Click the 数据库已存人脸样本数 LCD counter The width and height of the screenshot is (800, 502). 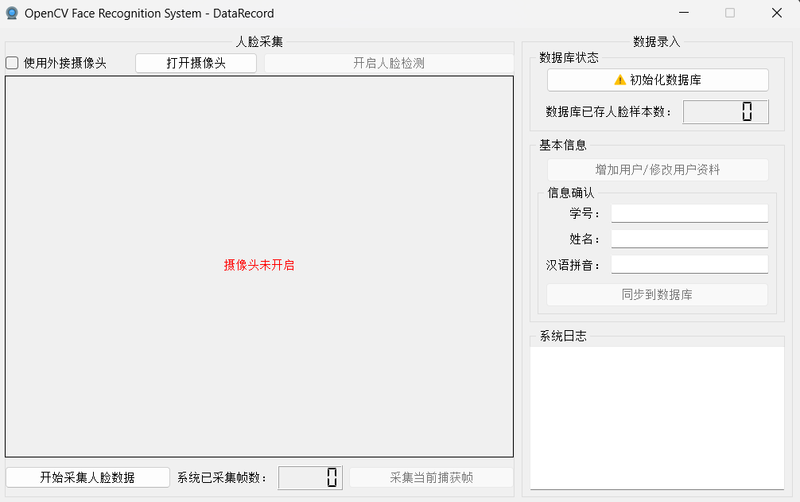tap(726, 112)
